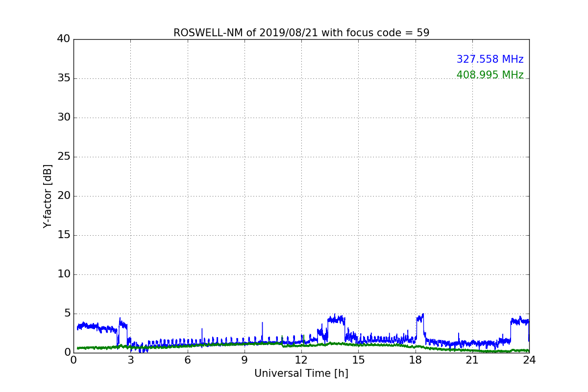This screenshot has height=392, width=588.
Task: Select the blue '327.558 MHz' legend label
Action: click(490, 59)
